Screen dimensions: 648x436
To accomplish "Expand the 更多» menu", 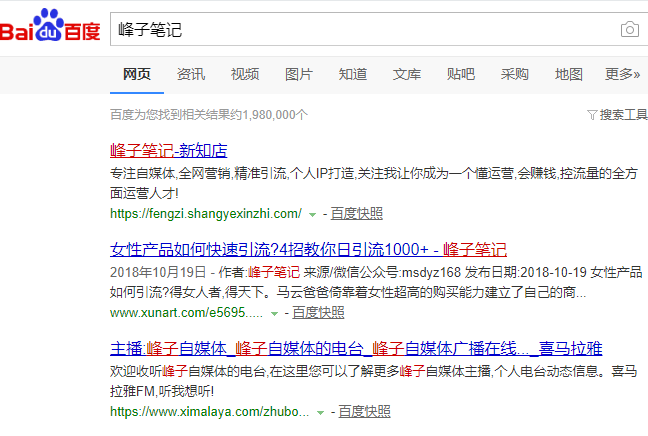I will [x=622, y=74].
